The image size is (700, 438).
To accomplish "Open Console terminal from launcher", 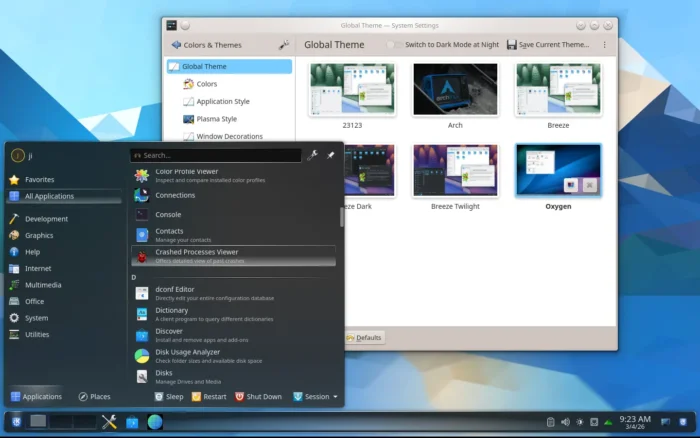I will tap(168, 214).
